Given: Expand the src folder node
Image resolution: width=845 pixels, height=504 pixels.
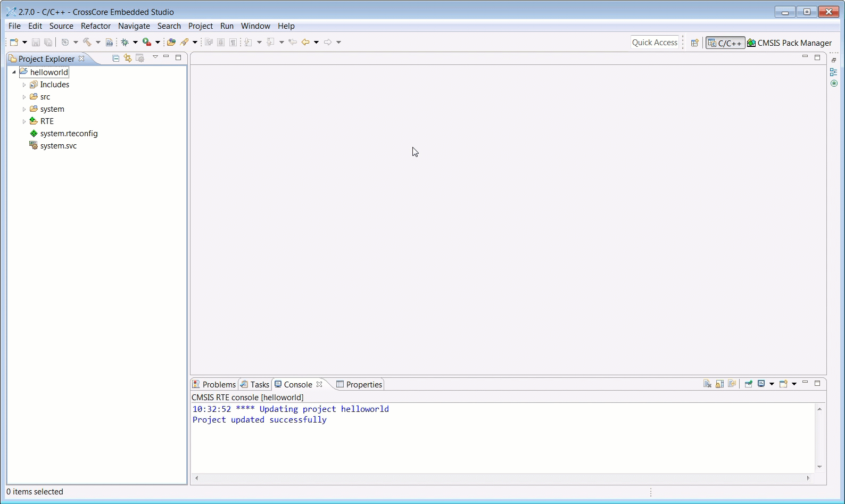Looking at the screenshot, I should tap(24, 97).
